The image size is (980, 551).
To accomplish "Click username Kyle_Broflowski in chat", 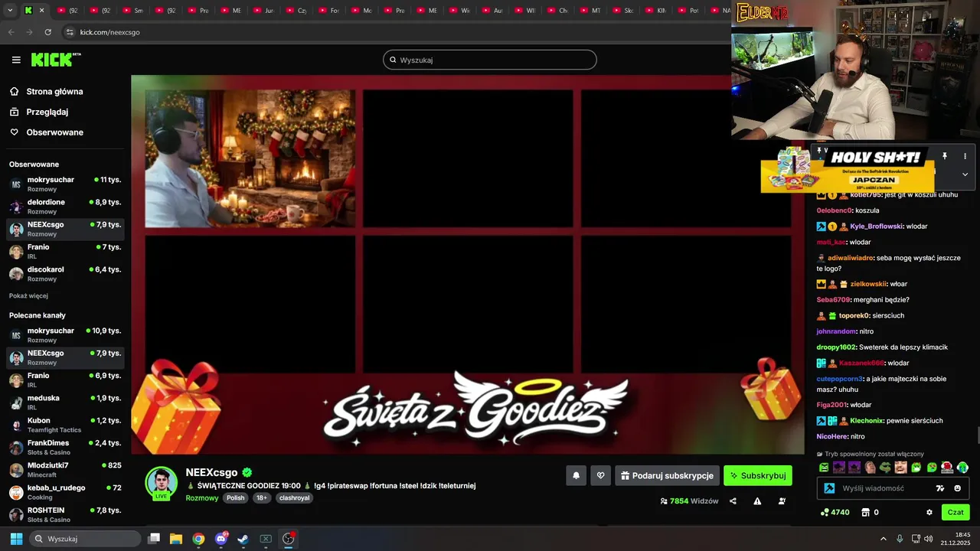I will (877, 227).
